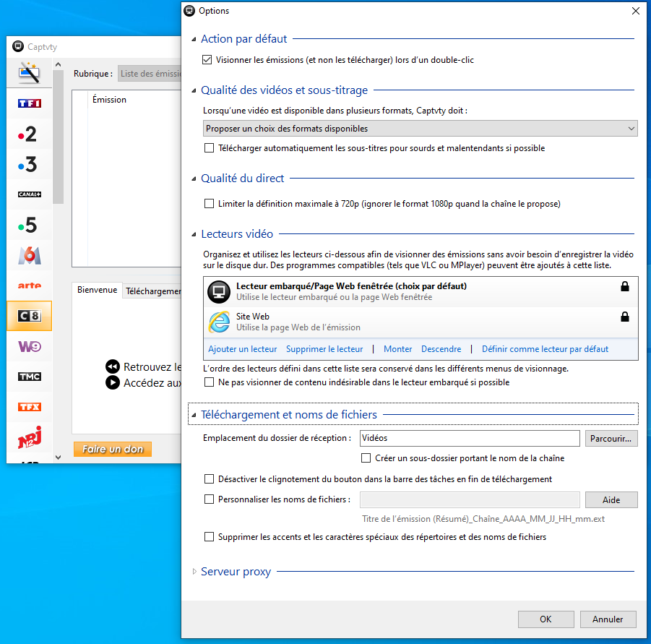Viewport: 651px width, 644px height.
Task: Select the TMC channel icon
Action: coord(29,377)
